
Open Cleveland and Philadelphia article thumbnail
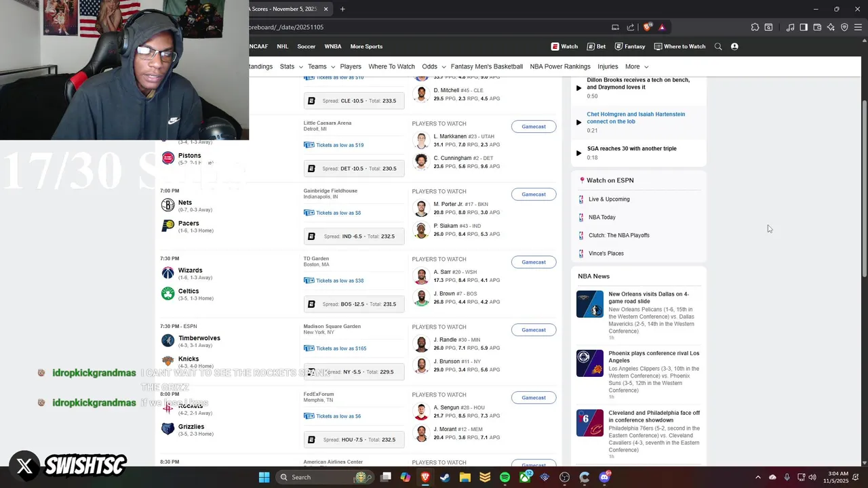(590, 423)
